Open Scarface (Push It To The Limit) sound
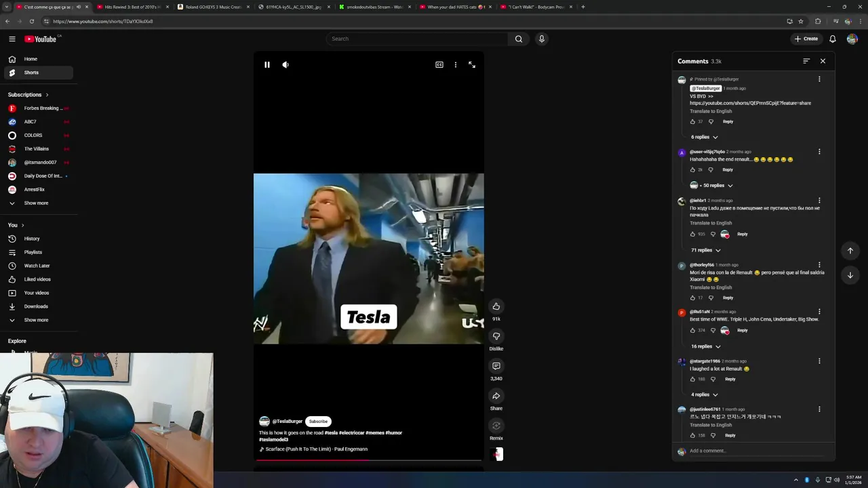Image resolution: width=868 pixels, height=488 pixels. tap(316, 449)
